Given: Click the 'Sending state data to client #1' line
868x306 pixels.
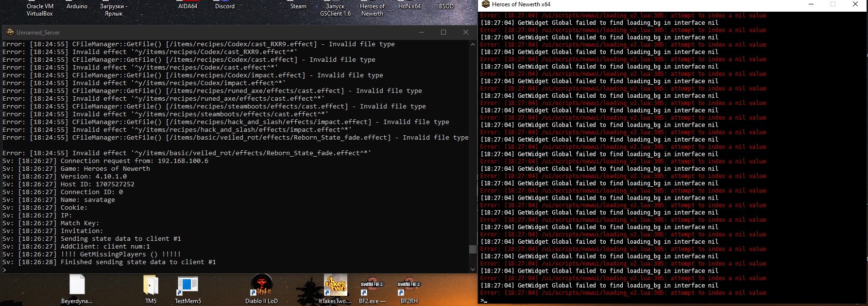Looking at the screenshot, I should pyautogui.click(x=92, y=239).
